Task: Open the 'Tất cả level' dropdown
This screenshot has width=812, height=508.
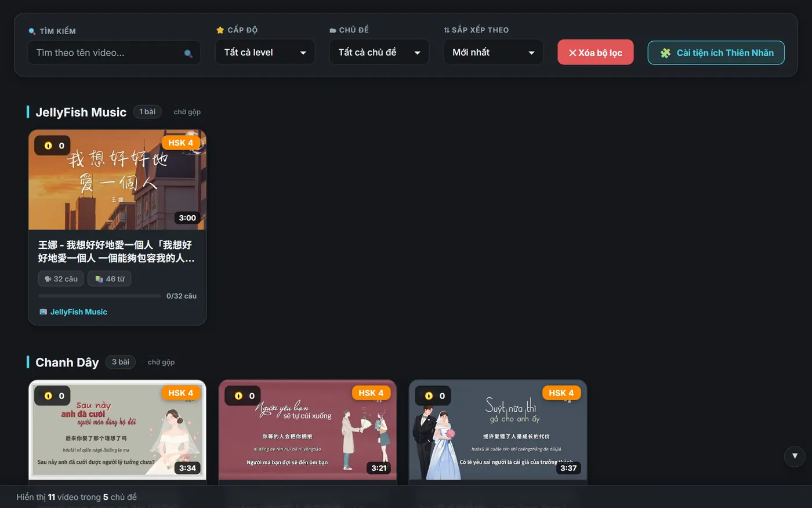Action: click(x=265, y=52)
